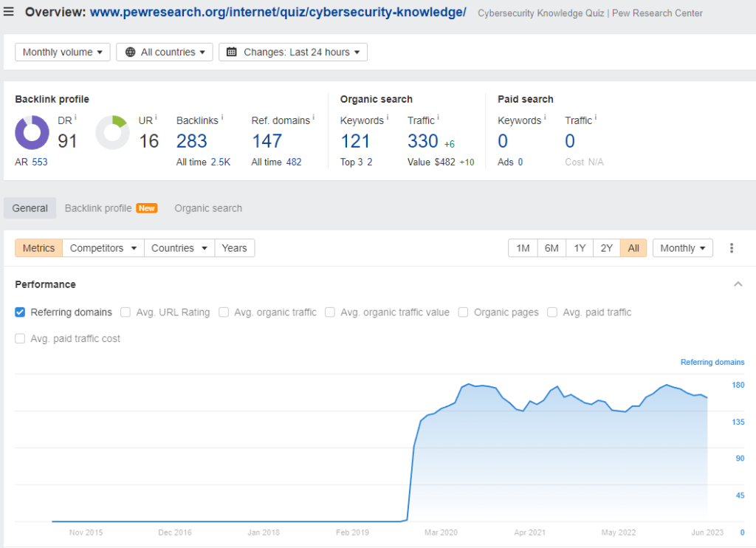Click the globe icon in All countries
The height and width of the screenshot is (548, 756).
tap(131, 52)
